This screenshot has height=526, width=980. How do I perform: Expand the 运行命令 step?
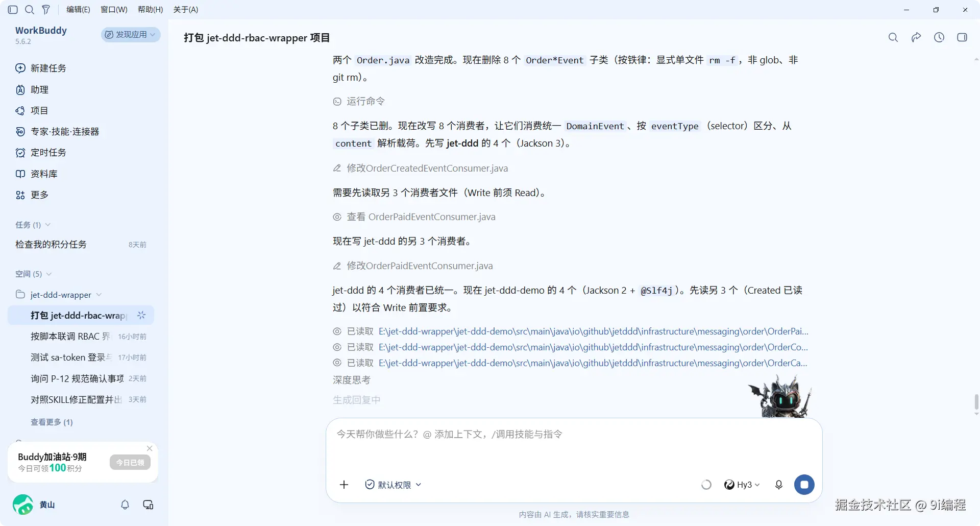click(x=359, y=101)
